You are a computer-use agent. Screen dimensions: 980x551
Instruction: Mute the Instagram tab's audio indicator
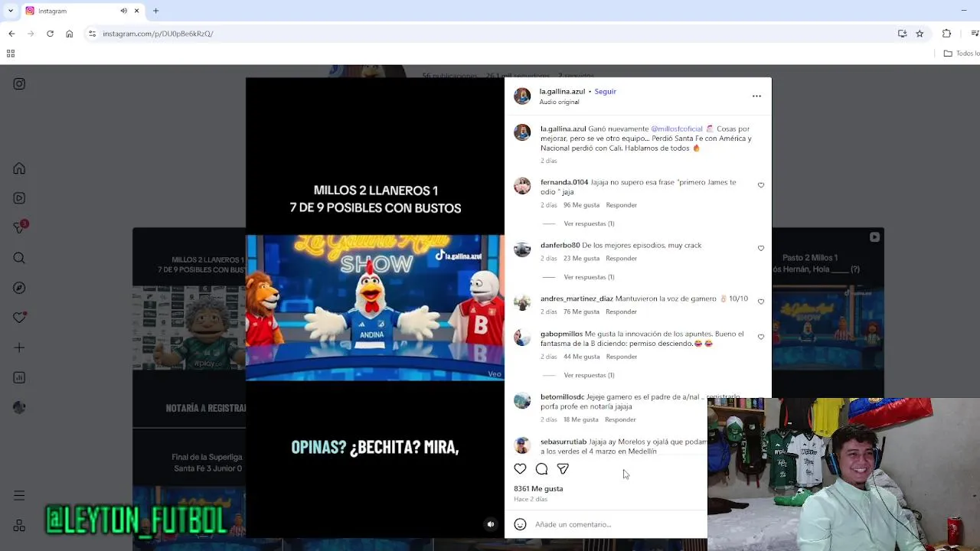[123, 11]
